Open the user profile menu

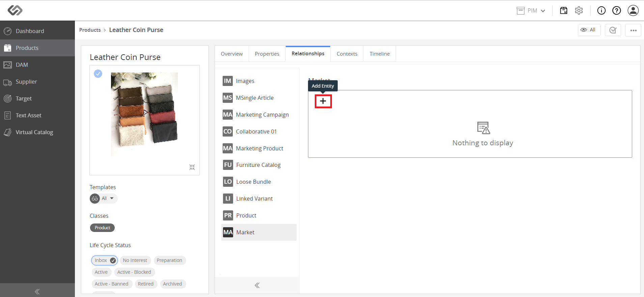coord(633,10)
